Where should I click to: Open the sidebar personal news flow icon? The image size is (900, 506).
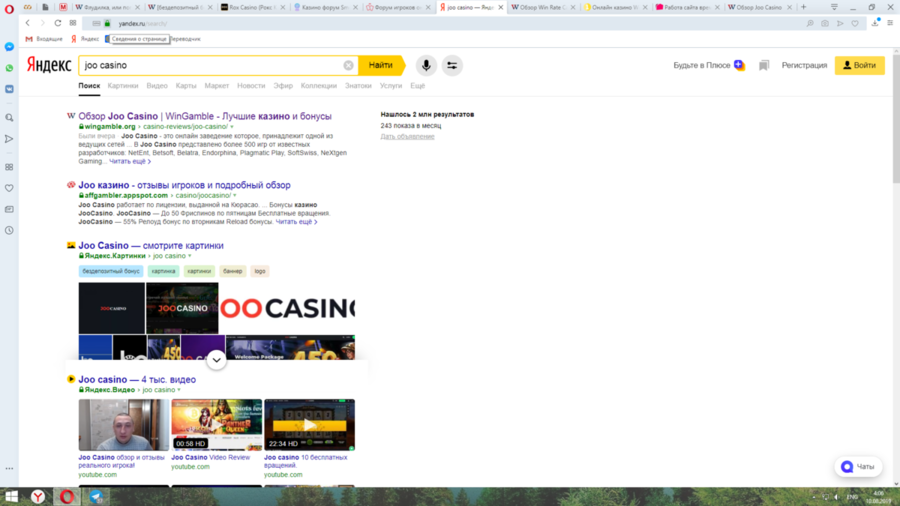point(9,139)
